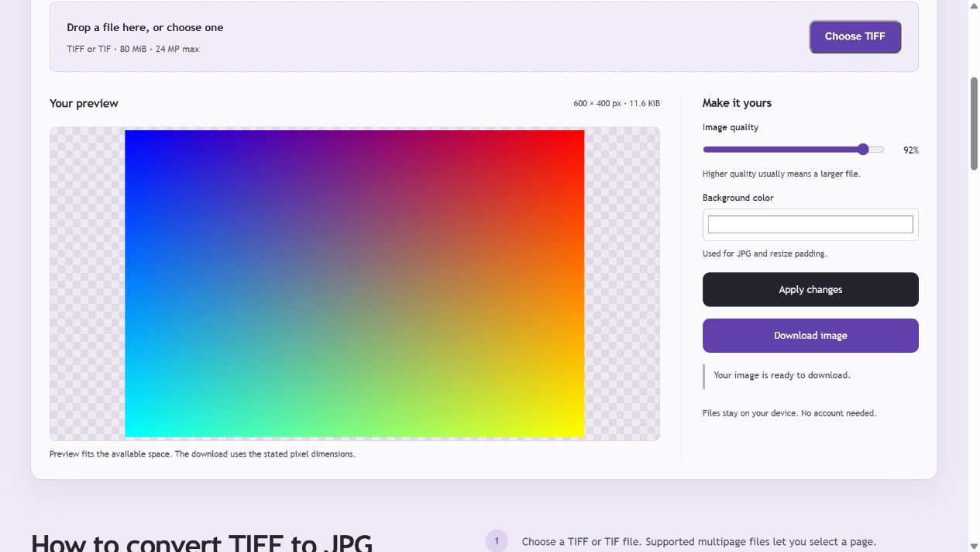Image resolution: width=980 pixels, height=552 pixels.
Task: Click 'Preview fits the available space...' caption
Action: click(x=202, y=454)
